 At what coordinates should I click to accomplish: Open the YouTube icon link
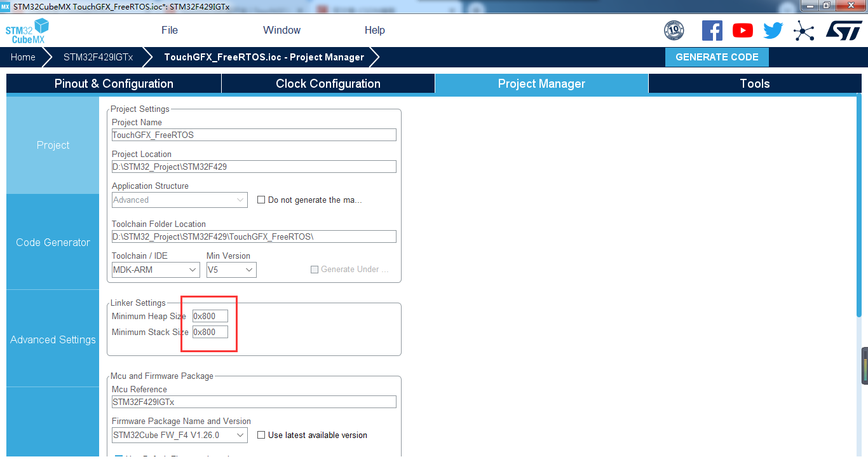(x=742, y=31)
